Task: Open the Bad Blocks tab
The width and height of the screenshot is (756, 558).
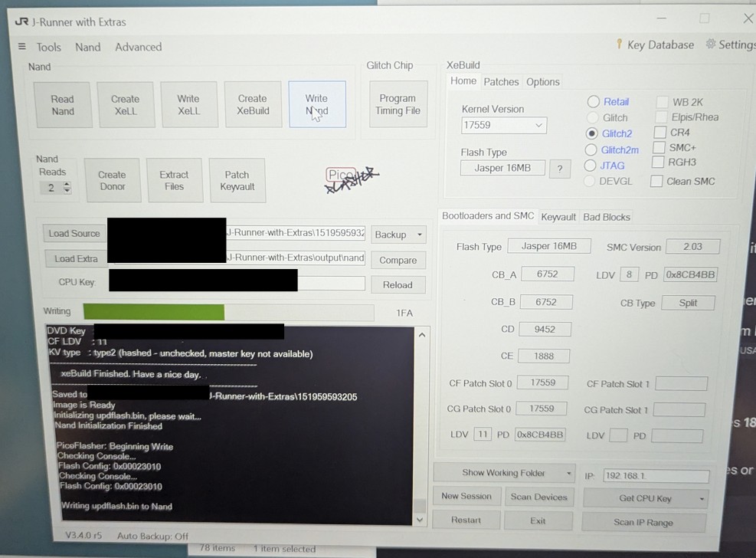Action: point(607,217)
